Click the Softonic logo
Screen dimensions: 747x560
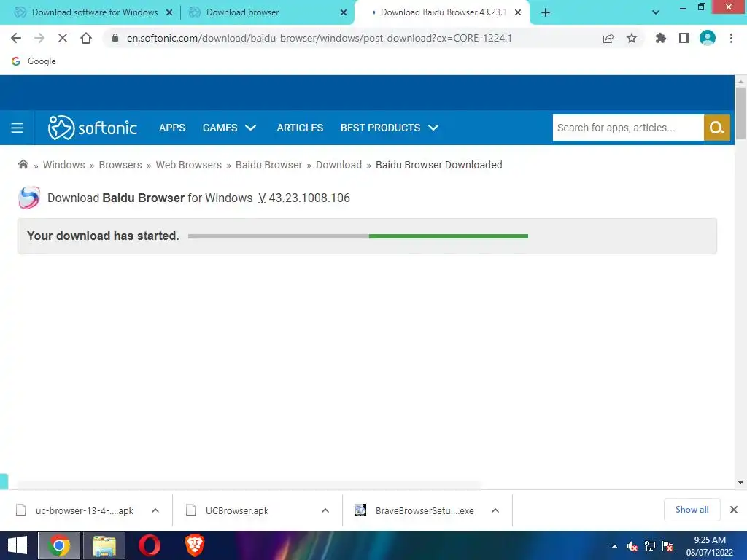tap(93, 128)
